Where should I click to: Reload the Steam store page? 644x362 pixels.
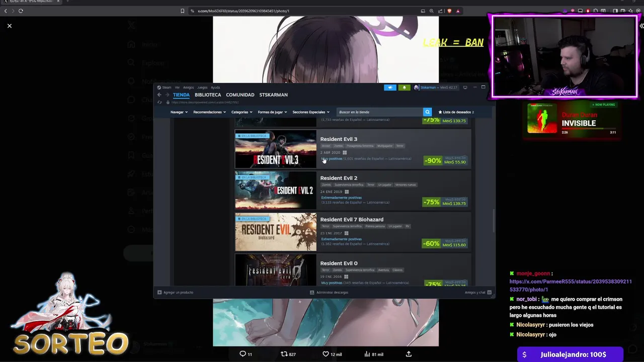(x=160, y=102)
